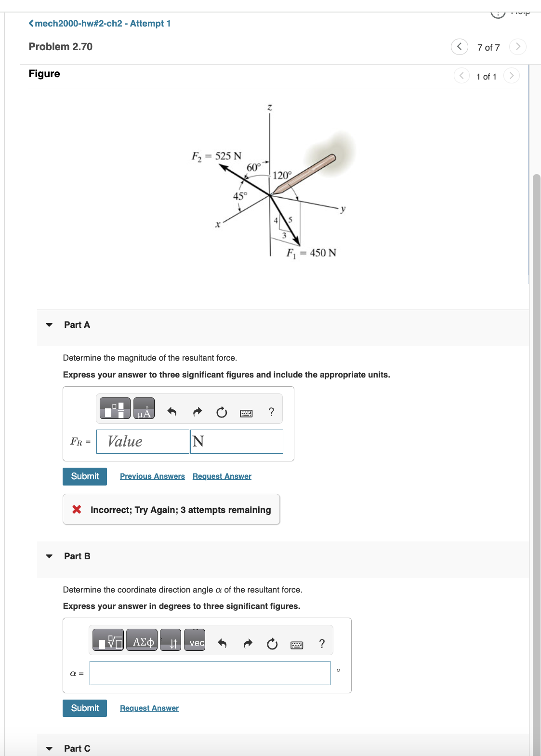The image size is (541, 756).
Task: Open the μÅ units palette in Part A
Action: [143, 408]
